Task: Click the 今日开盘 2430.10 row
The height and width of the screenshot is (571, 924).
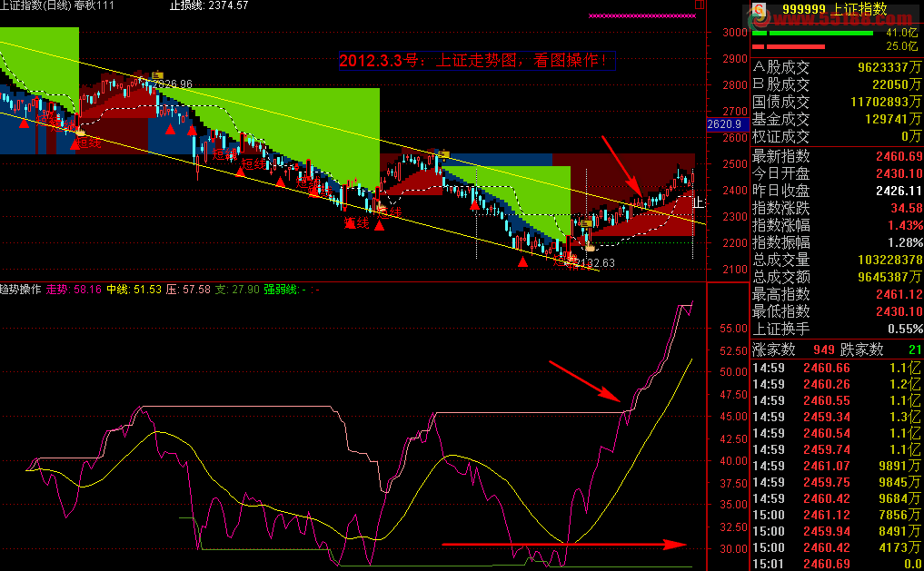Action: [x=837, y=173]
